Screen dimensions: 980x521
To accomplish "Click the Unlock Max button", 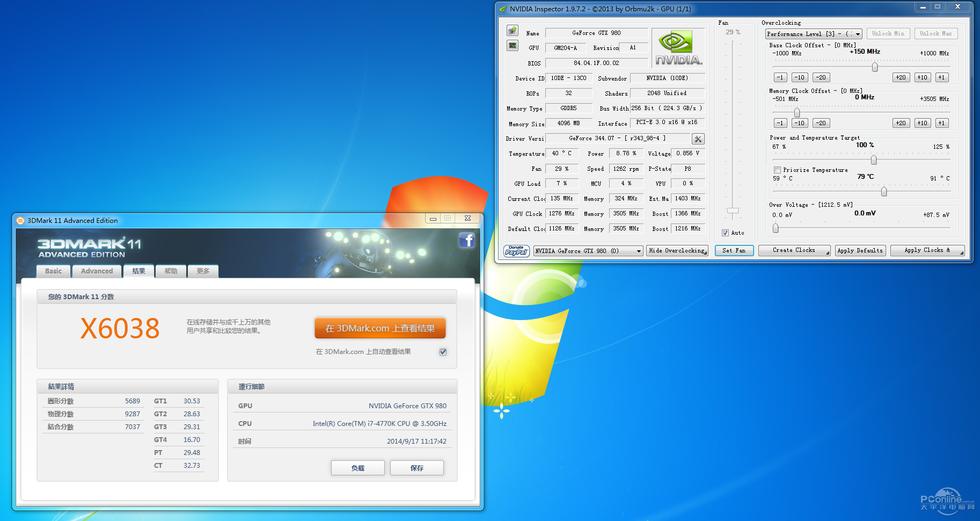I will pos(936,34).
